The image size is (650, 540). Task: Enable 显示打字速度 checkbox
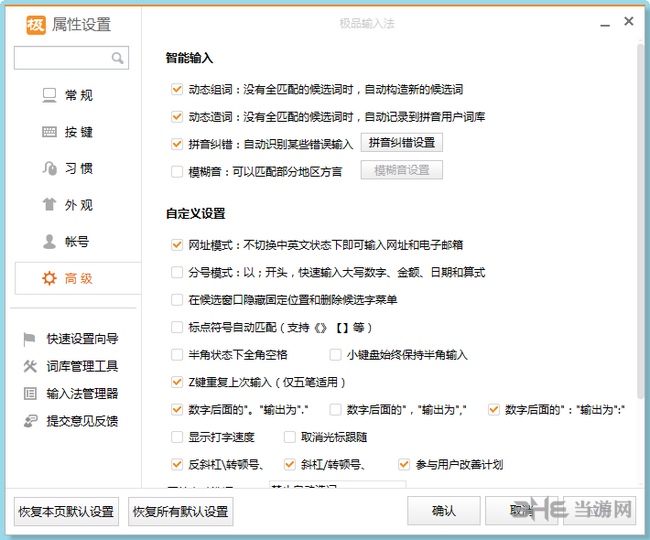pyautogui.click(x=177, y=437)
